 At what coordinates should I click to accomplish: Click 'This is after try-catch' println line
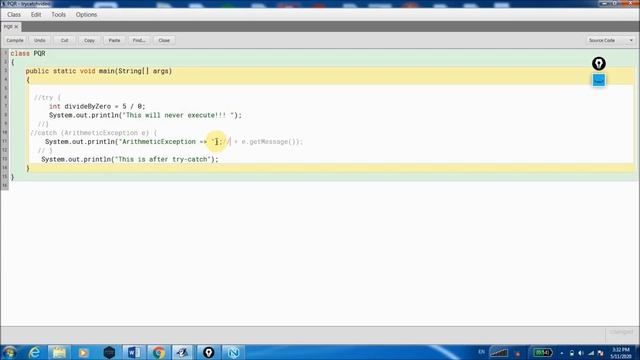coord(130,159)
